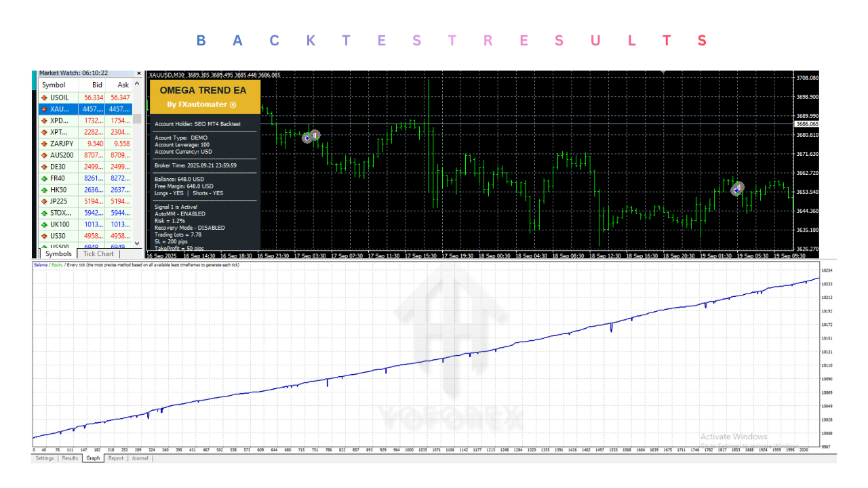Switch to the Tick Chart tab

[98, 253]
